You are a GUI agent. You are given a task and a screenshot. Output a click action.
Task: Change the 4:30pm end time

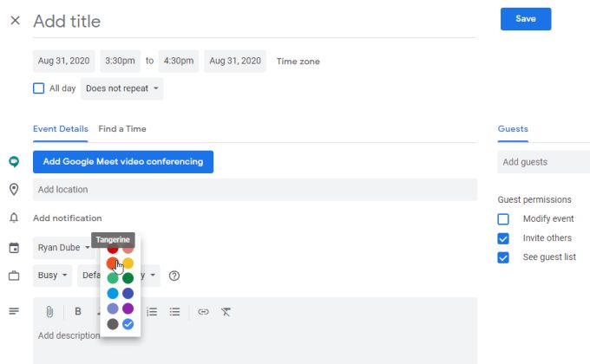[179, 61]
